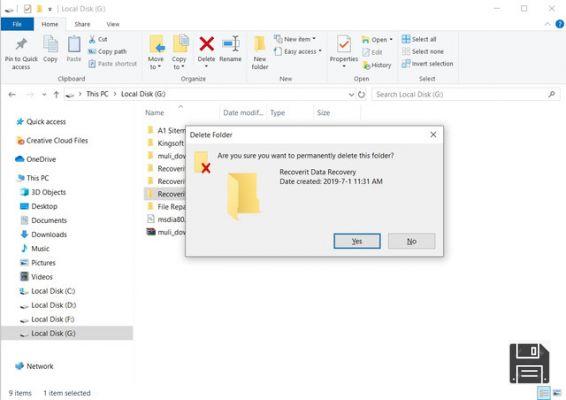566x400 pixels.
Task: Collapse the ribbon with chevron
Action: (x=547, y=24)
